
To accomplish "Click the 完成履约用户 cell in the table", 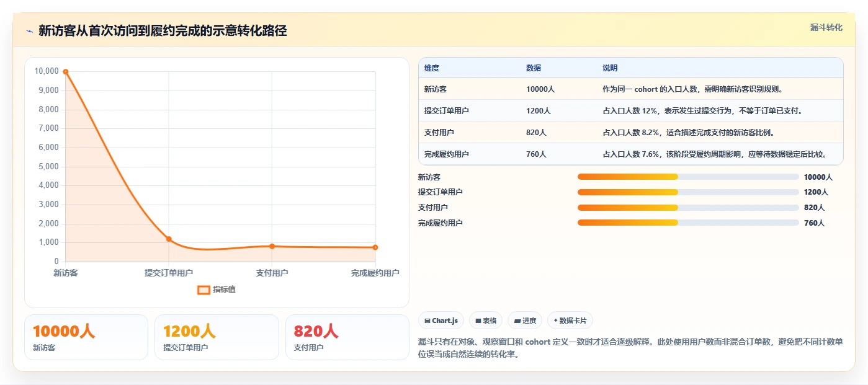I will coord(447,154).
